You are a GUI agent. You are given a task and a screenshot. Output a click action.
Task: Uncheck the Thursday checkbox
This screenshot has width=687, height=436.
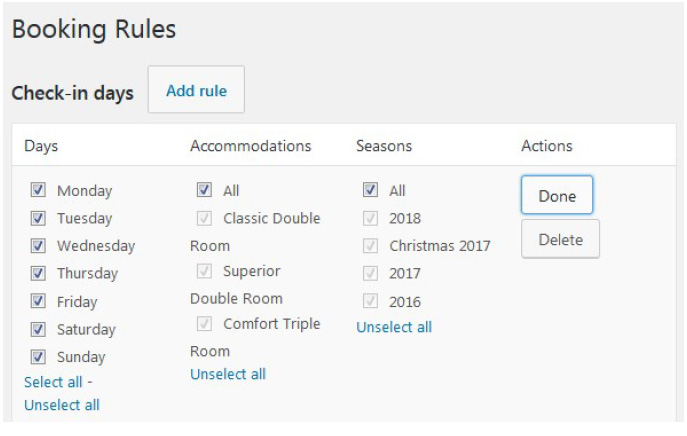click(38, 273)
